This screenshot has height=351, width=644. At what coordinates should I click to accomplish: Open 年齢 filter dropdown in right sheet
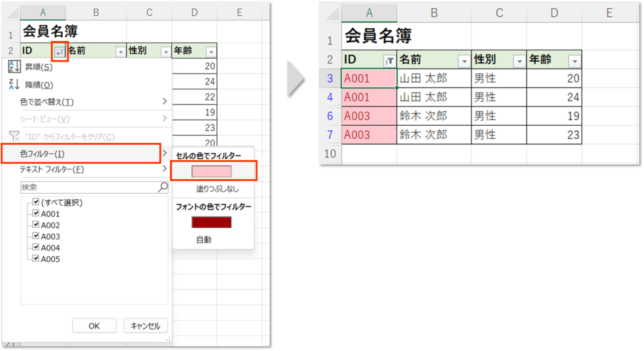(575, 61)
